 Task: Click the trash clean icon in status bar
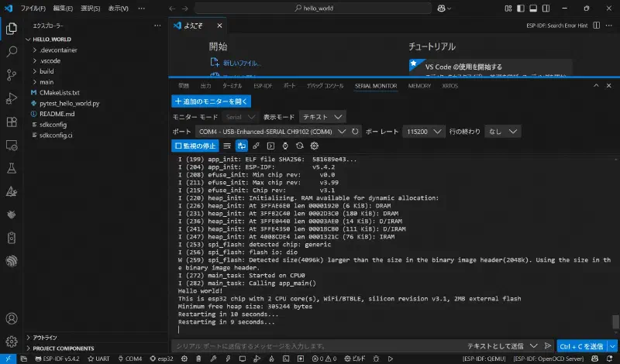(x=198, y=359)
